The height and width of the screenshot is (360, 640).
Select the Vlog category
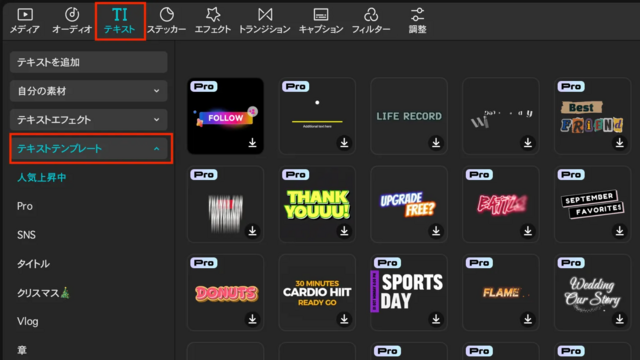click(x=28, y=322)
